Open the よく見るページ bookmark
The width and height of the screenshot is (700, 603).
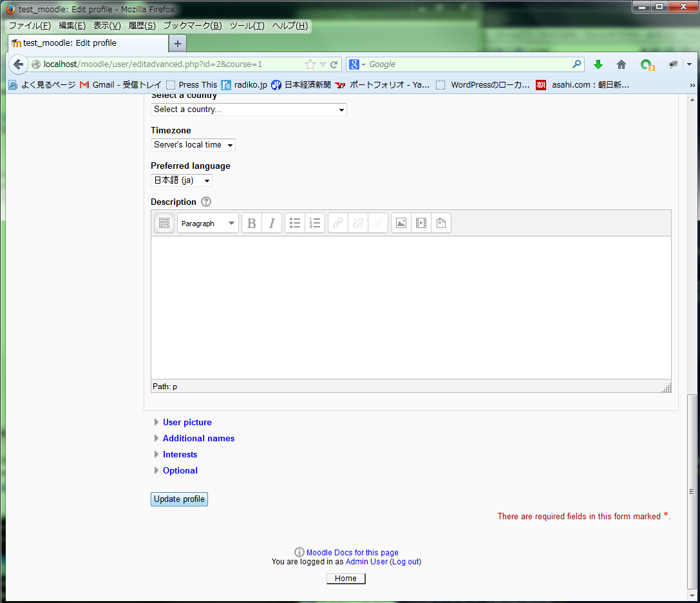[x=43, y=85]
